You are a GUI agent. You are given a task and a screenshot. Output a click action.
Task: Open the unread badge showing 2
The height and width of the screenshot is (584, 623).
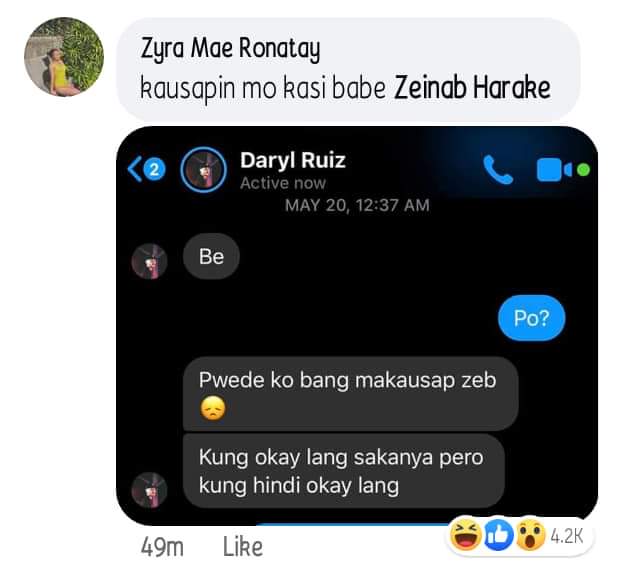[x=154, y=170]
